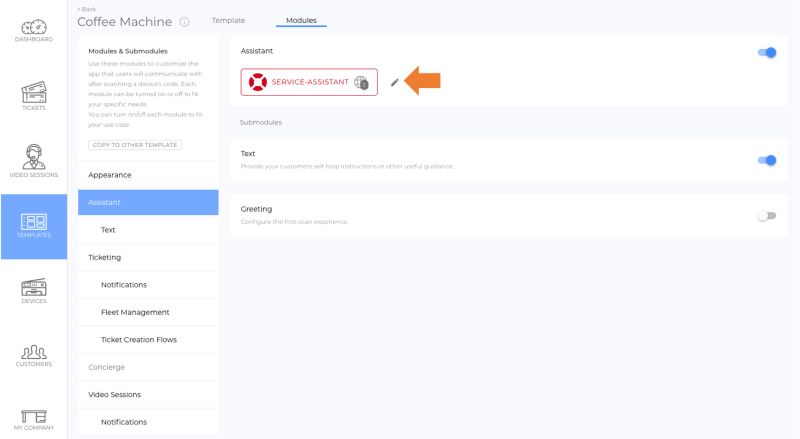Viewport: 800px width, 439px height.
Task: Toggle off the Assistant module switch
Action: [767, 52]
